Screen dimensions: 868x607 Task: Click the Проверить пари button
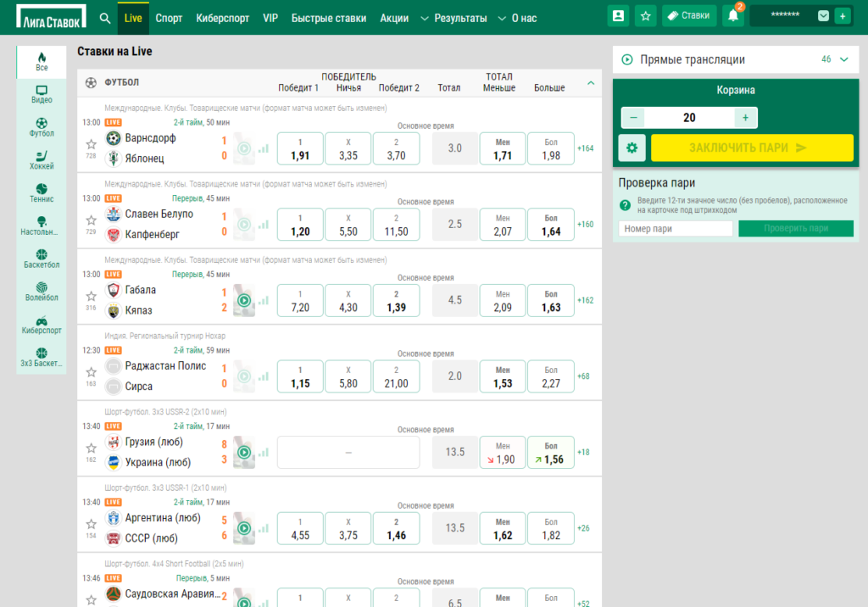[x=795, y=228]
